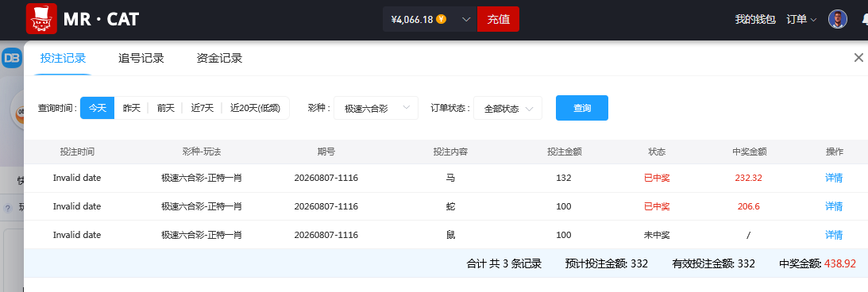This screenshot has height=292, width=868.
Task: Click the 投注时间 column header
Action: coord(77,152)
